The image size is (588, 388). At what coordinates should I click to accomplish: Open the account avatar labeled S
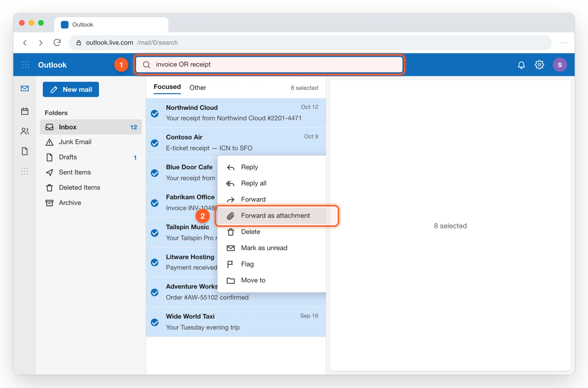point(559,65)
